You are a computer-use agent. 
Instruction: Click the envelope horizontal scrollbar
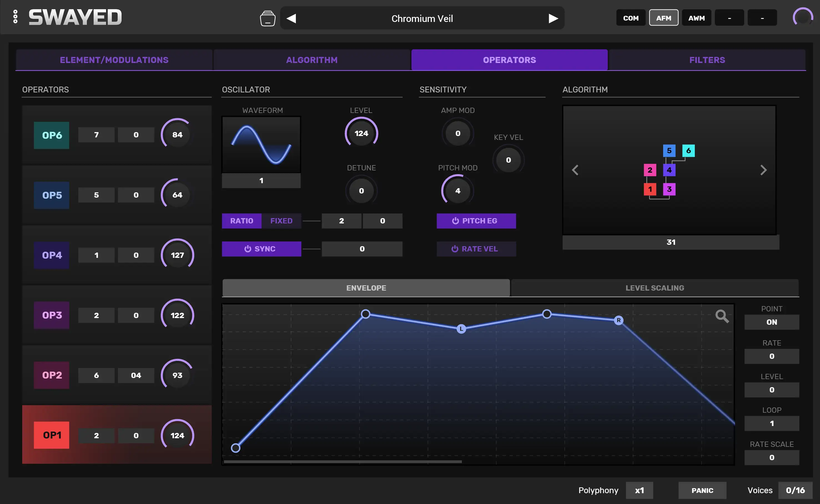342,462
